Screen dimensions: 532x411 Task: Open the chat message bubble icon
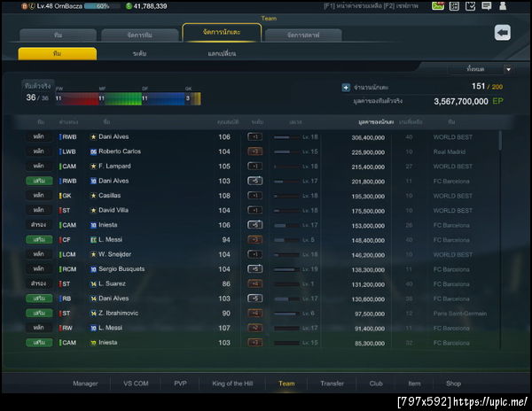(487, 6)
